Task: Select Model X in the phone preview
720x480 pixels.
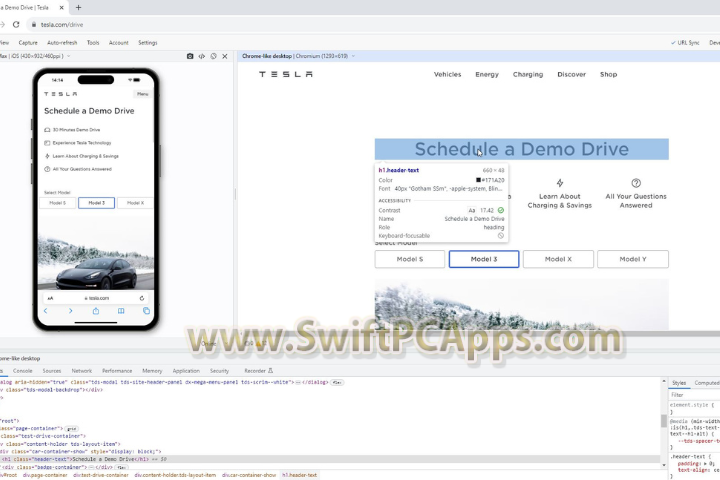Action: coord(135,203)
